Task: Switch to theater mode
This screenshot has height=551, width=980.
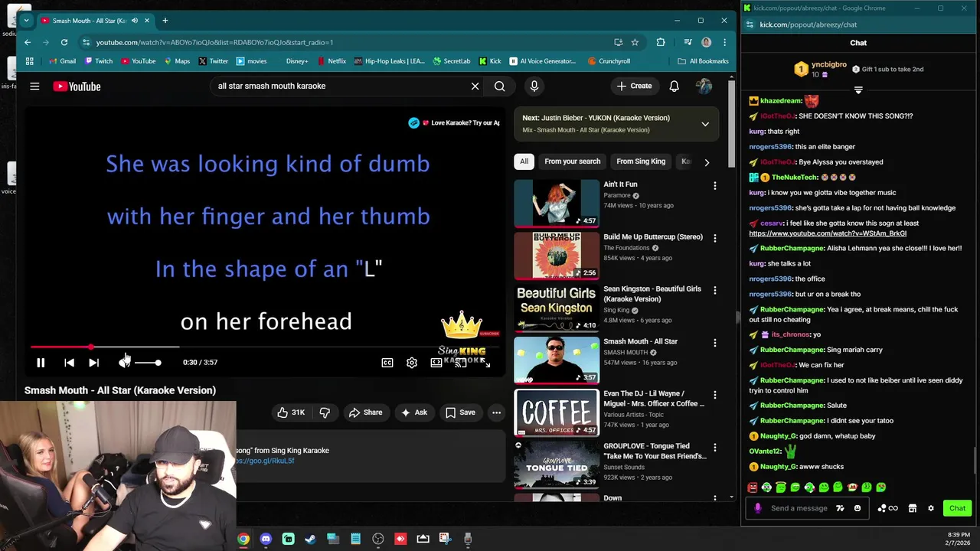Action: point(436,363)
